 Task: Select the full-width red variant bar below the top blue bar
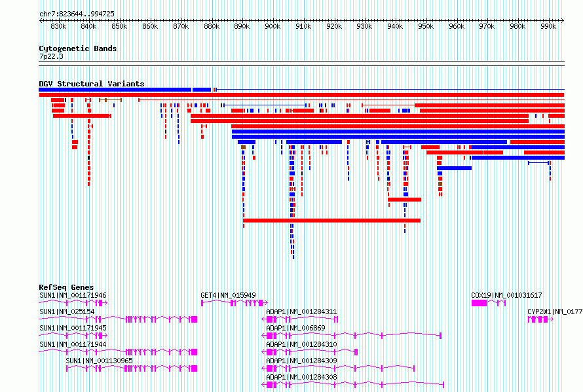point(301,95)
